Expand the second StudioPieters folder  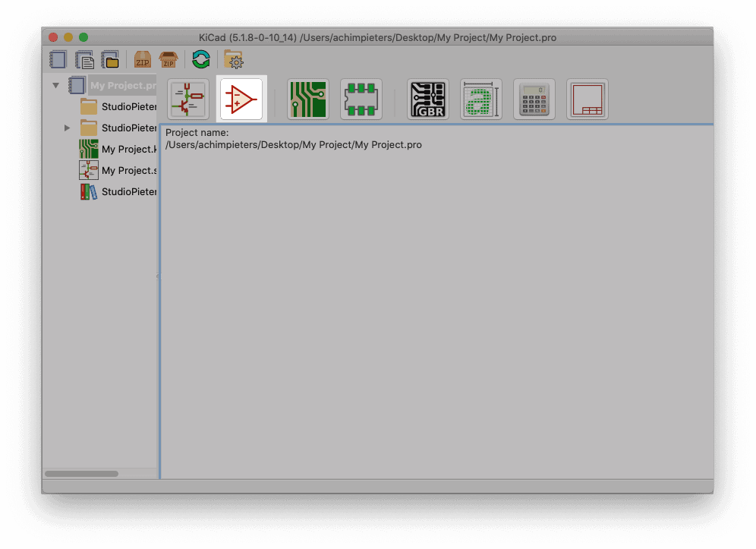(67, 128)
